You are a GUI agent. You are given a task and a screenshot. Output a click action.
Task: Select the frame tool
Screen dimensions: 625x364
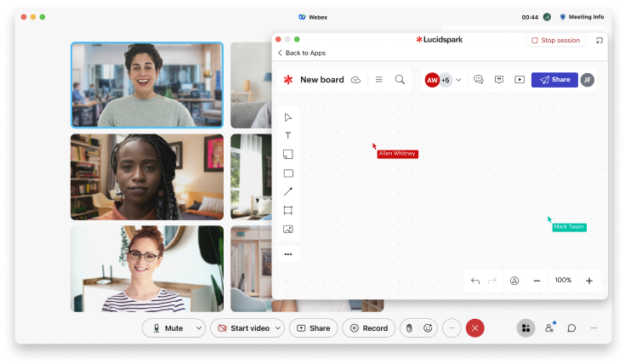(x=287, y=210)
